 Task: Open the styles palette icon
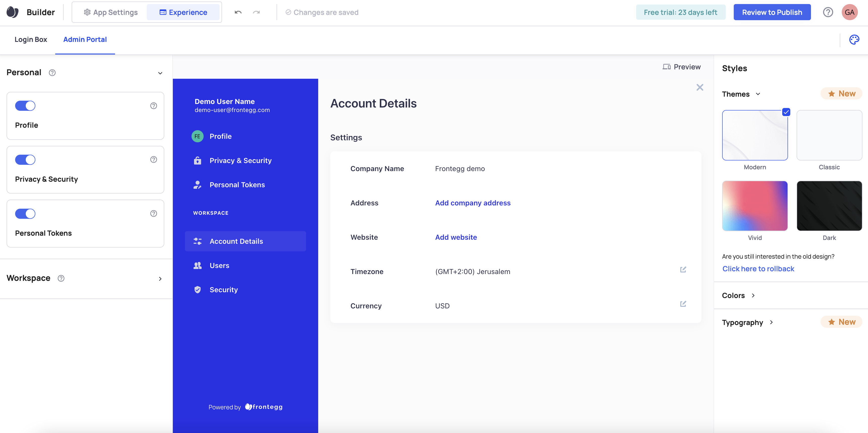(x=854, y=39)
